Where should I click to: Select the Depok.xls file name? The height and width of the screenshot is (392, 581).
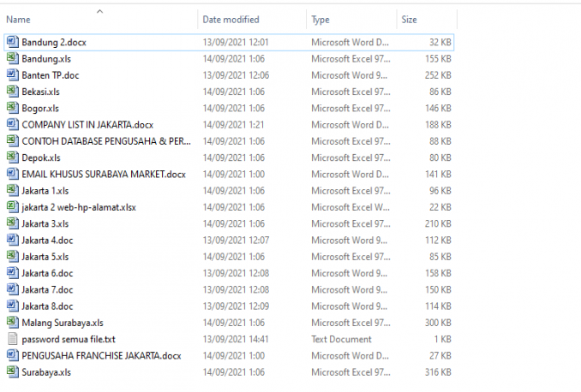click(x=41, y=157)
